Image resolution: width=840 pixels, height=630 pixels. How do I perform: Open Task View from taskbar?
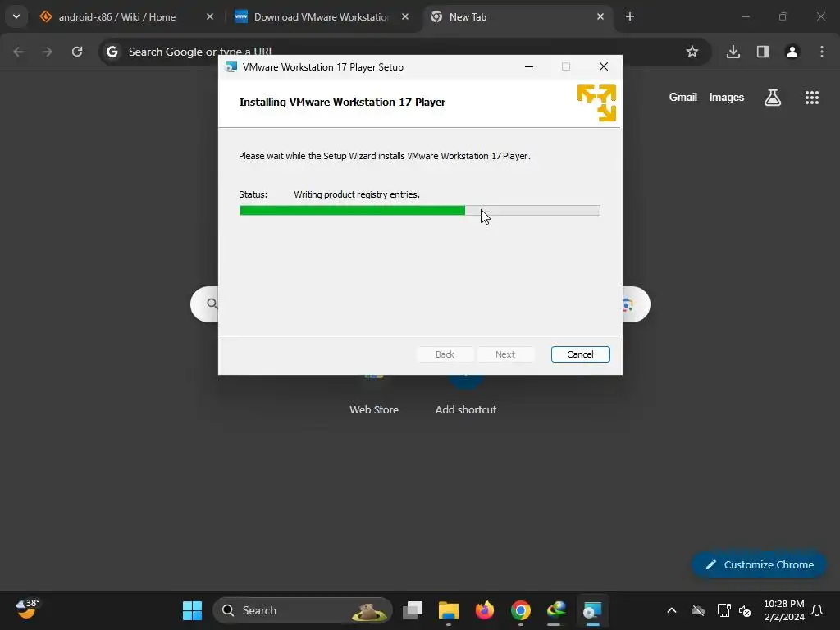(413, 610)
